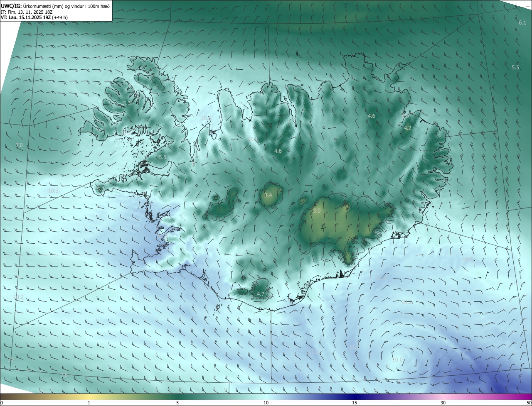The height and width of the screenshot is (406, 532).
Task: Click the '15' tick on the color scale
Action: 355,403
